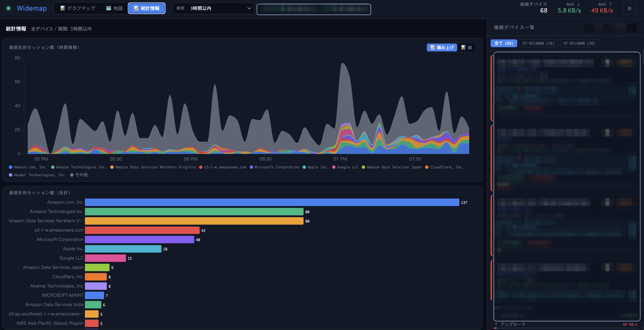Image resolution: width=644 pixels, height=330 pixels.
Task: Click the WAN upload rate 49 KB/s
Action: [x=602, y=11]
